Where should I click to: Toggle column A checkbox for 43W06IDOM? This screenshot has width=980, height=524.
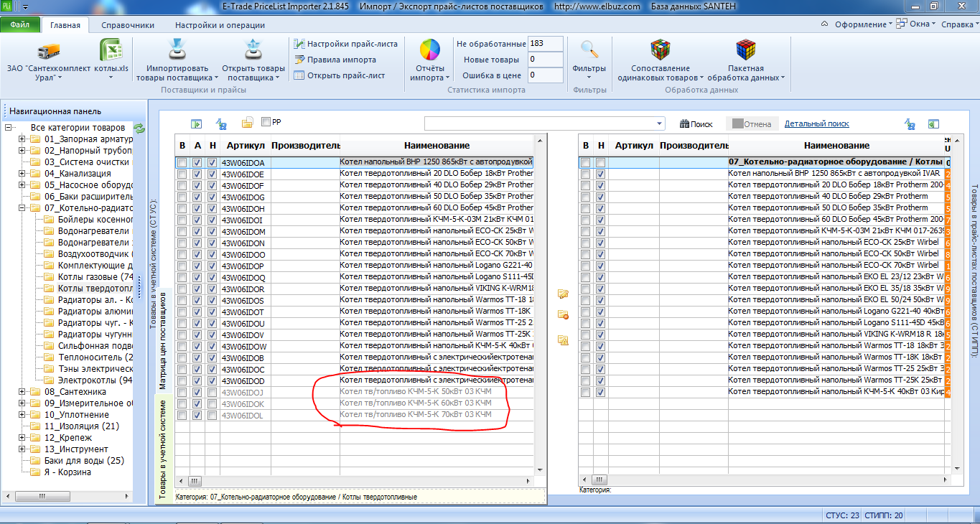[197, 232]
